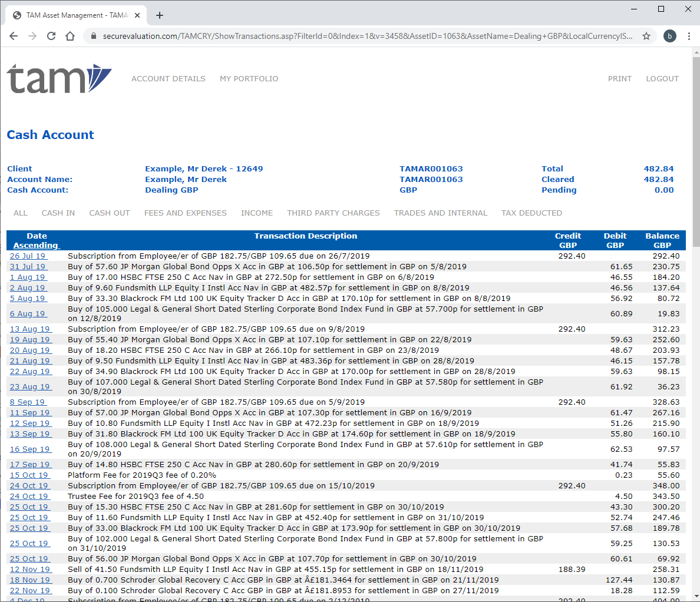Click the address bar URL
The image size is (700, 602).
pyautogui.click(x=368, y=36)
